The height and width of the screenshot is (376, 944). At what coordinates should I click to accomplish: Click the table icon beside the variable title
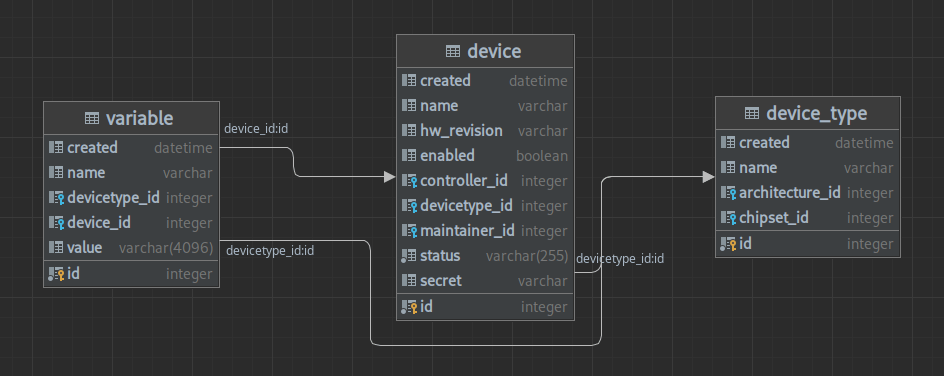[92, 119]
